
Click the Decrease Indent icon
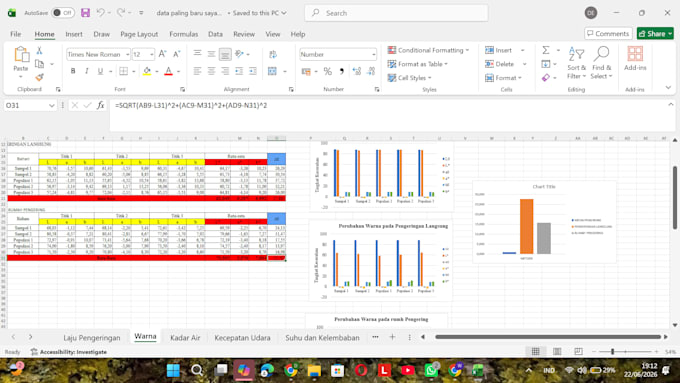(x=239, y=71)
